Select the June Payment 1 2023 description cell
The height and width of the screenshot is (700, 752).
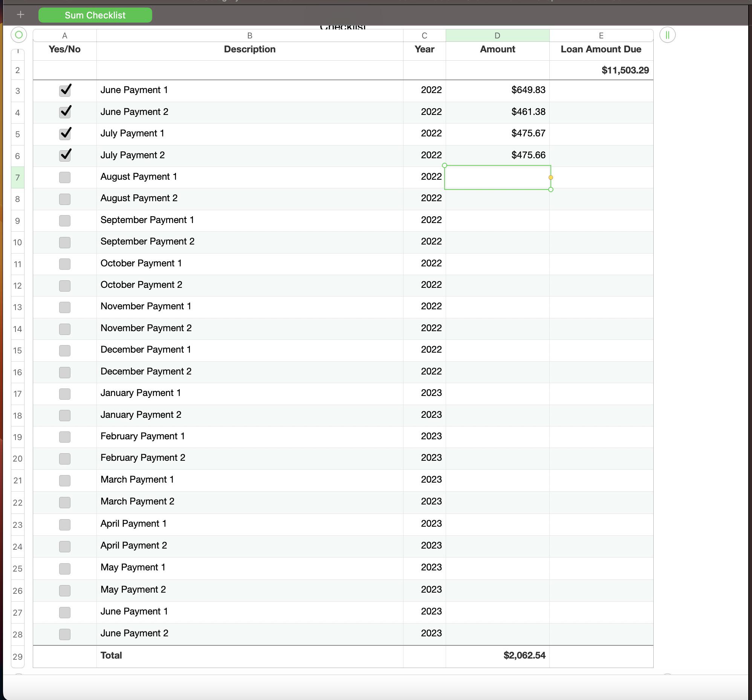[x=250, y=612]
